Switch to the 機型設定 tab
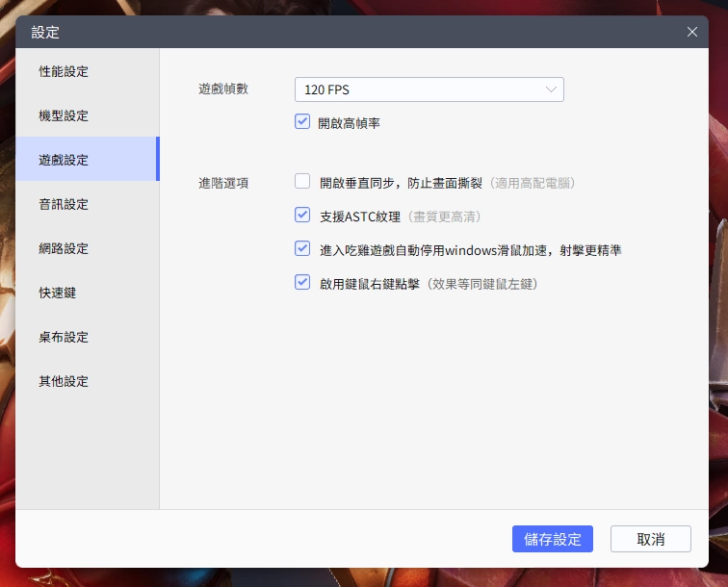Screen dimensions: 728x587 coord(64,116)
